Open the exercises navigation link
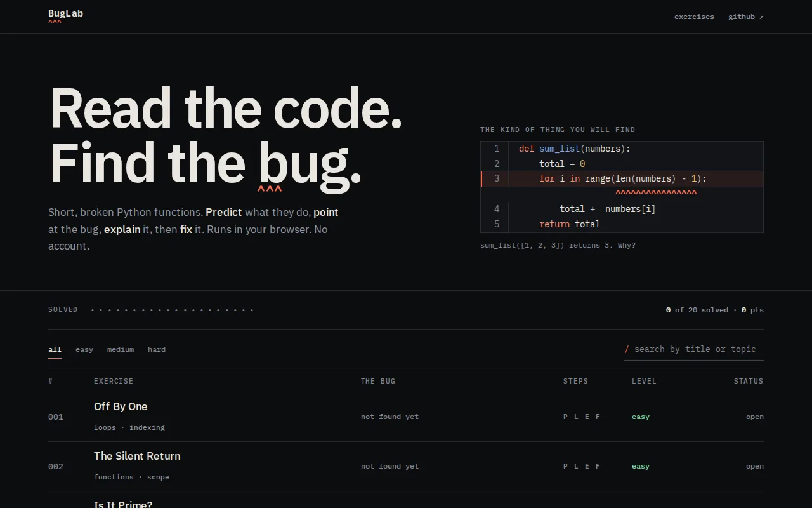The width and height of the screenshot is (812, 508). pyautogui.click(x=694, y=17)
